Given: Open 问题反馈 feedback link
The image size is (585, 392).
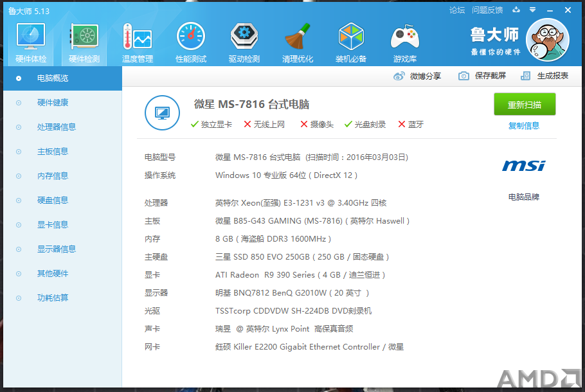Looking at the screenshot, I should point(487,10).
